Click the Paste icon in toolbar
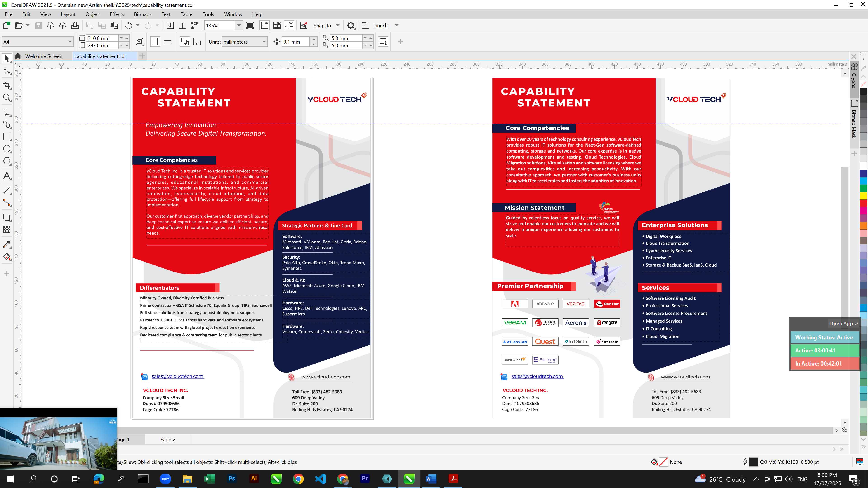Screen dimensions: 868x488 click(x=114, y=25)
